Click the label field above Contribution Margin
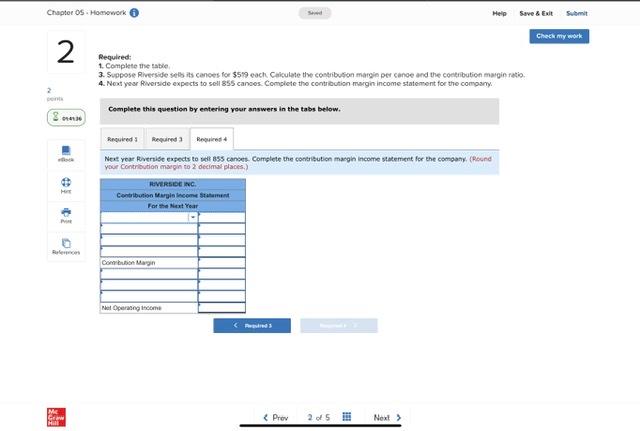This screenshot has width=640, height=431. coord(149,251)
